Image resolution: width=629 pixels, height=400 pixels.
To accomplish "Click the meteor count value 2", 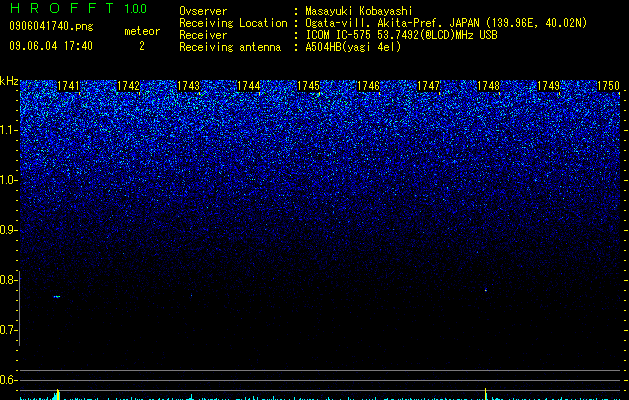I will [x=142, y=46].
